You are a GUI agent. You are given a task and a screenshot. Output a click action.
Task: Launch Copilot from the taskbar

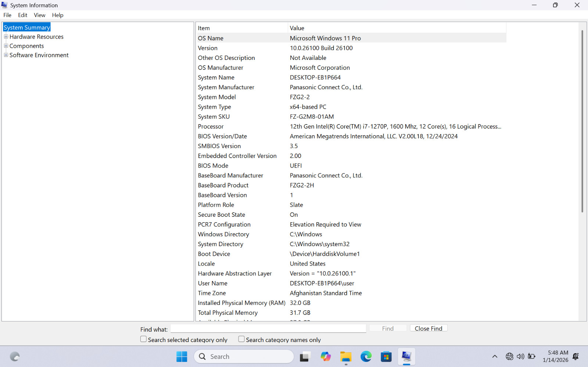325,356
